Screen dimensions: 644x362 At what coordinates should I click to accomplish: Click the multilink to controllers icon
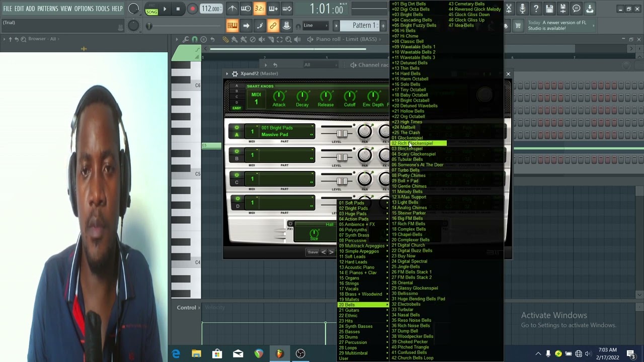[286, 26]
